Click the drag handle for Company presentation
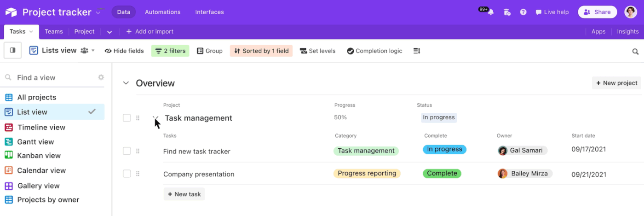The width and height of the screenshot is (644, 216). (x=138, y=174)
